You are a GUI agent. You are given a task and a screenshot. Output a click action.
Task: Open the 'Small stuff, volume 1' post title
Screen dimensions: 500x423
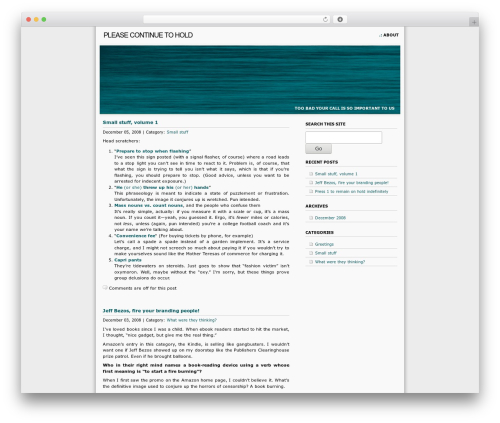point(130,122)
